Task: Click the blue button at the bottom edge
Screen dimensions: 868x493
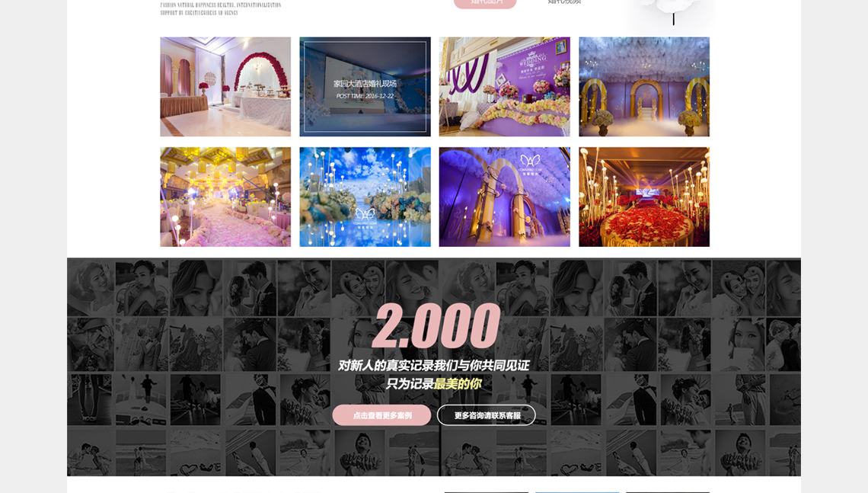Action: point(577,491)
